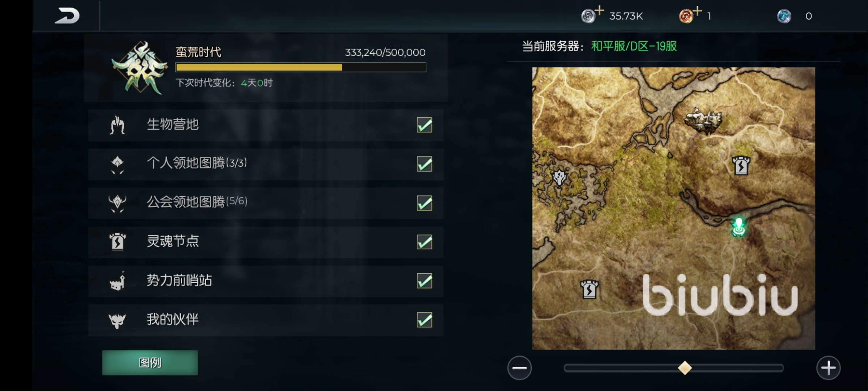
Task: Click the map zoom slider handle
Action: coord(685,368)
